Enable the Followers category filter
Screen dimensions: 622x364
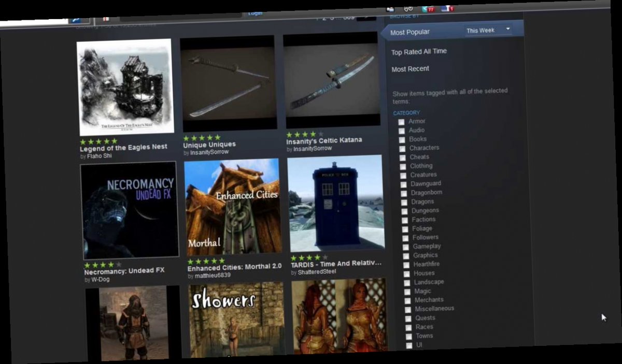tap(406, 238)
